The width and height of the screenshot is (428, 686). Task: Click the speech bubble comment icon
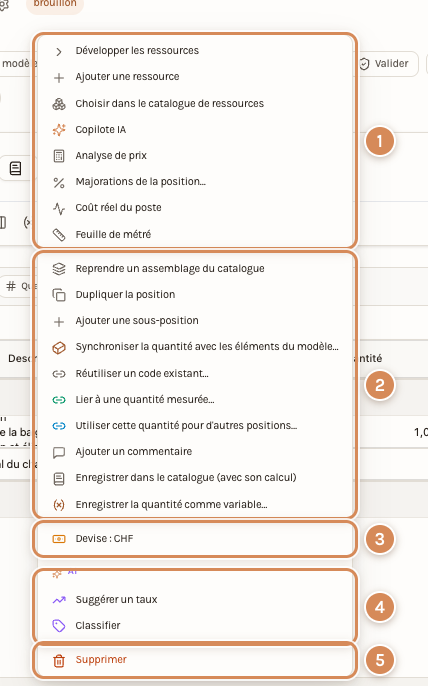point(59,452)
